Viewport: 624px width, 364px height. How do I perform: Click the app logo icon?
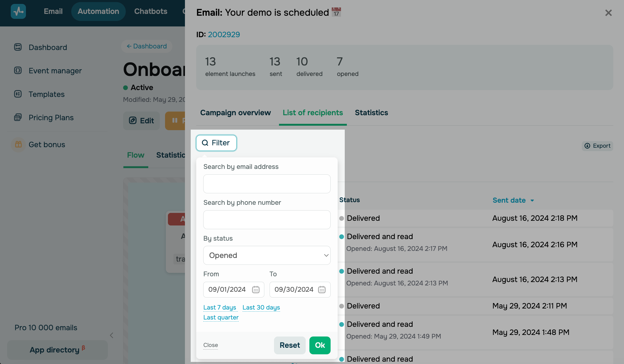(18, 11)
